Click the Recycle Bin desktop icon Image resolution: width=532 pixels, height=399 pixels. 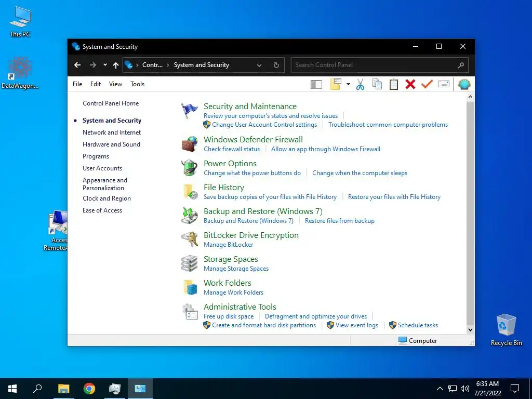506,330
